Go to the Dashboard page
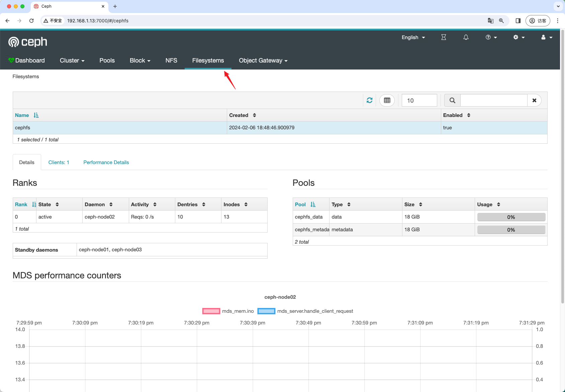 (26, 60)
